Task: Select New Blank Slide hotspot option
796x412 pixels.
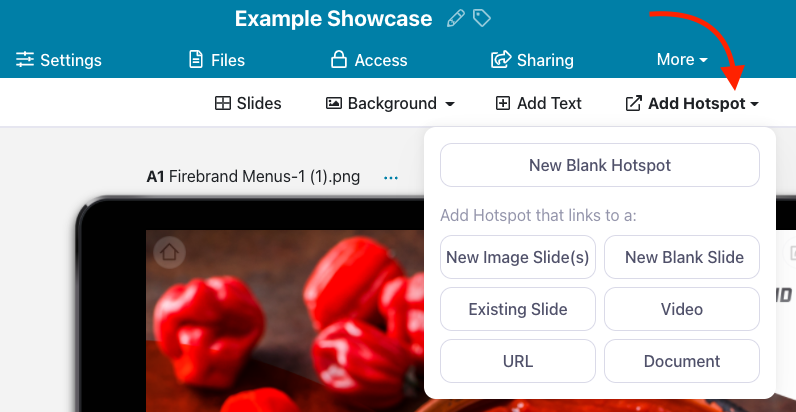Action: point(682,257)
